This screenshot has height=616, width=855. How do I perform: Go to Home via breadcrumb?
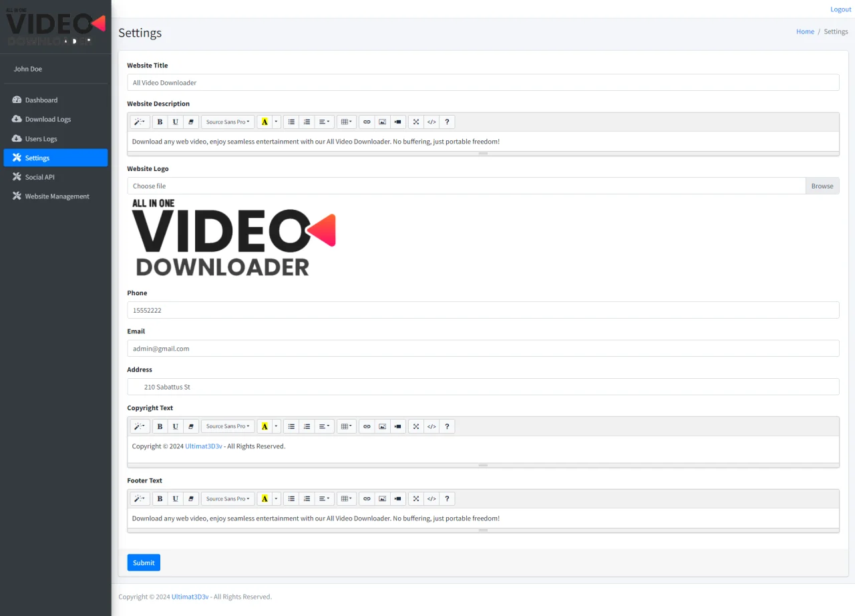pyautogui.click(x=805, y=31)
